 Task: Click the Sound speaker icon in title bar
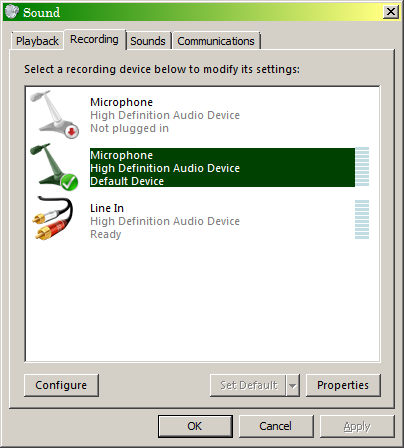11,12
